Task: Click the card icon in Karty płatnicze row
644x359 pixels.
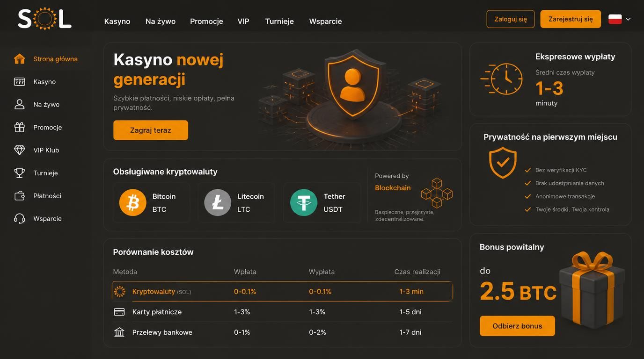Action: pyautogui.click(x=119, y=312)
